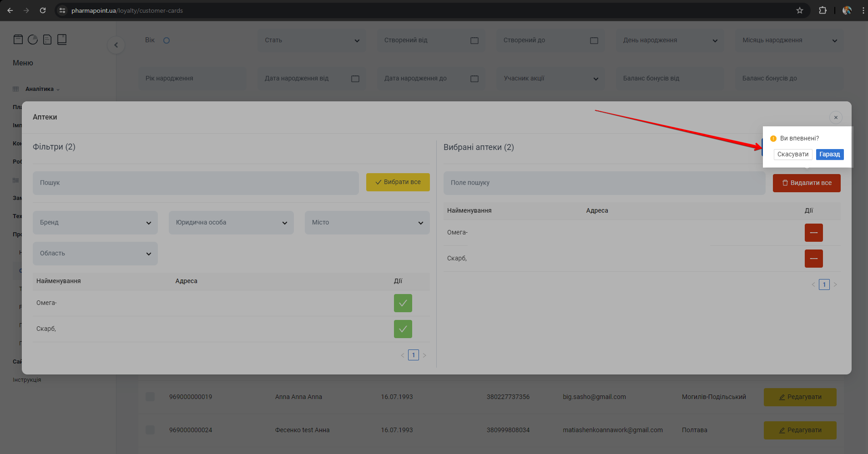868x454 pixels.
Task: Open the Місто dropdown
Action: click(x=367, y=223)
